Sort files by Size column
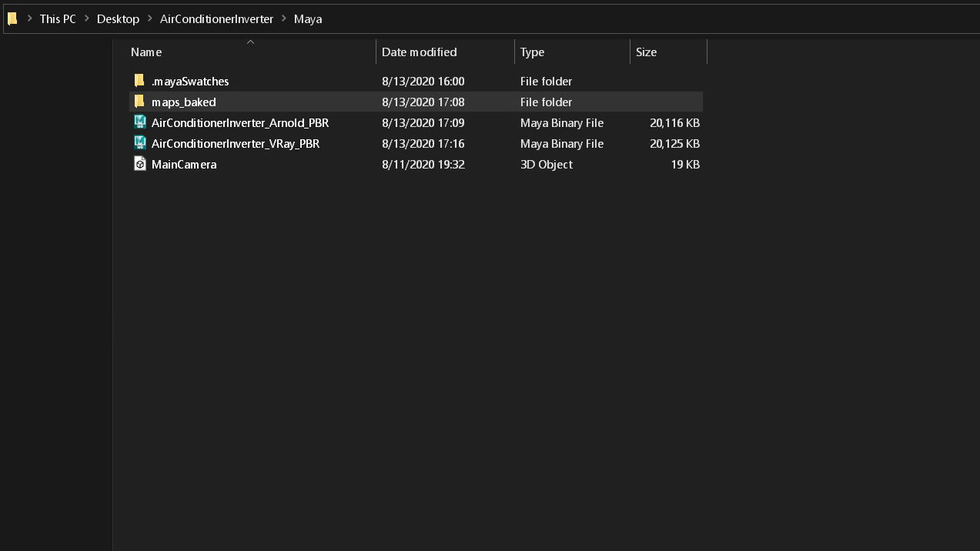 (646, 52)
